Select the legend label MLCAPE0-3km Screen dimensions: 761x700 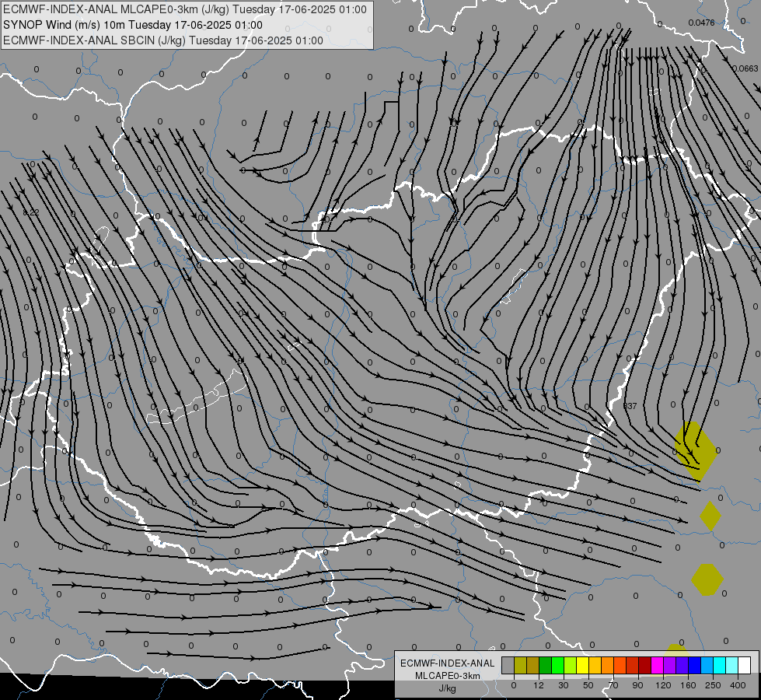click(x=447, y=676)
